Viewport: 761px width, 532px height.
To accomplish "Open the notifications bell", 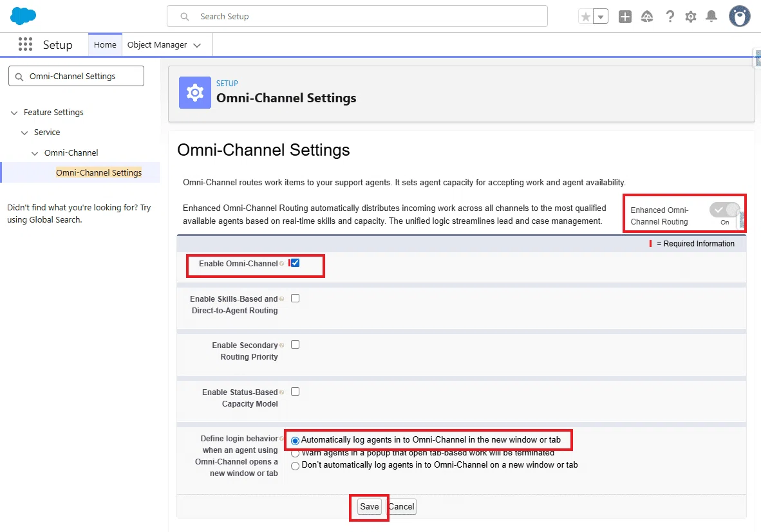I will (711, 17).
